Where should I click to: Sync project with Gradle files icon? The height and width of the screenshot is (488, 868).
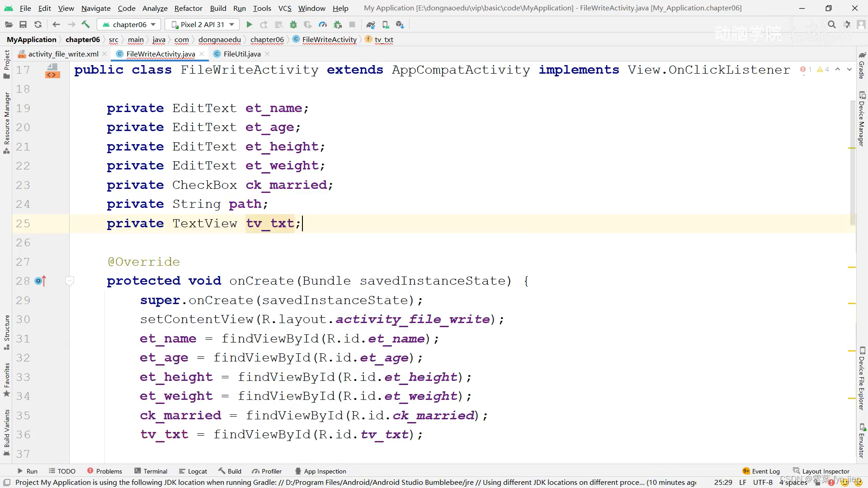point(371,24)
